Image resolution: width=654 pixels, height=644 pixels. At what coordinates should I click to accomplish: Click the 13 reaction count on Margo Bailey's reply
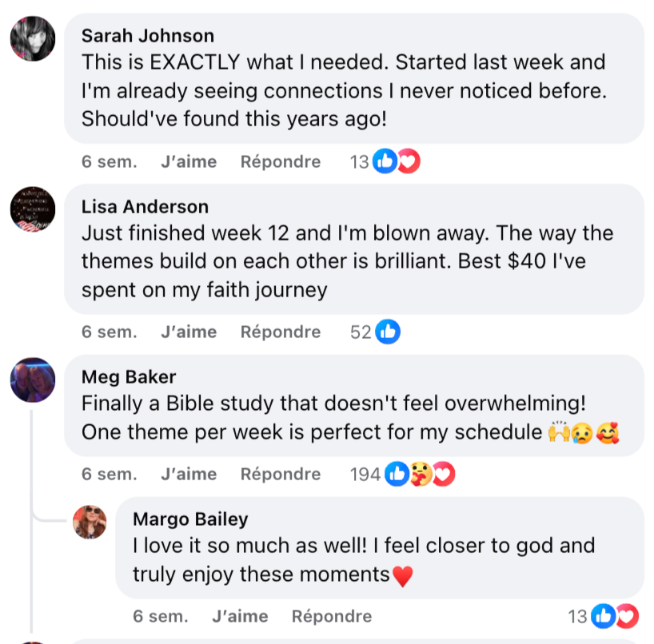(576, 616)
